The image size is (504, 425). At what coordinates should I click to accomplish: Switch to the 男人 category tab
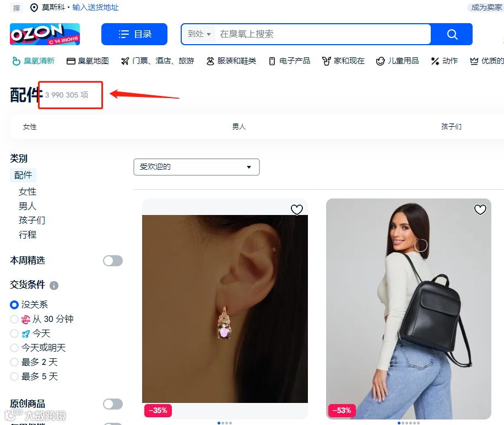239,127
